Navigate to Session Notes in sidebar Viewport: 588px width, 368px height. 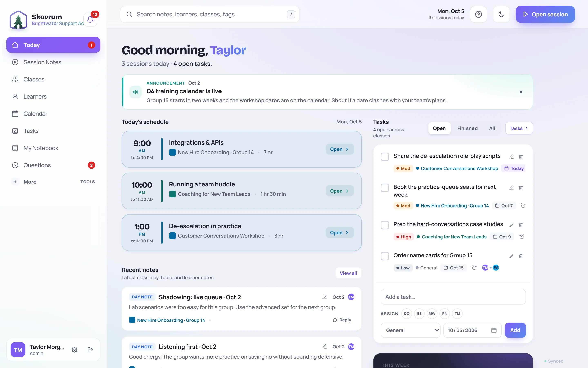(x=53, y=62)
